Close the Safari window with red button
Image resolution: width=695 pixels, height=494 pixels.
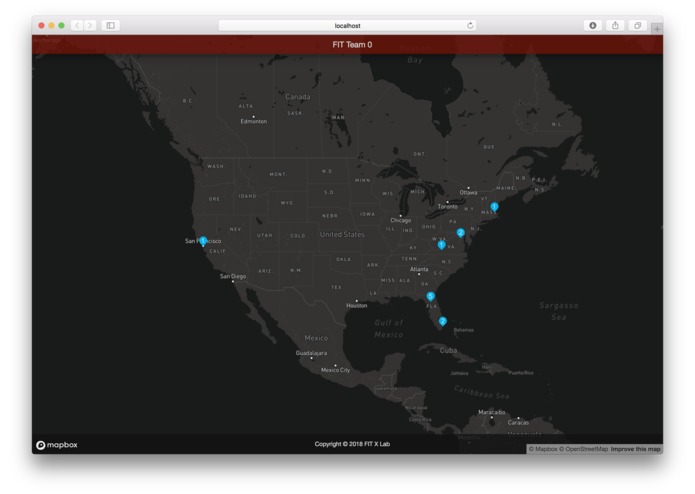(x=41, y=26)
